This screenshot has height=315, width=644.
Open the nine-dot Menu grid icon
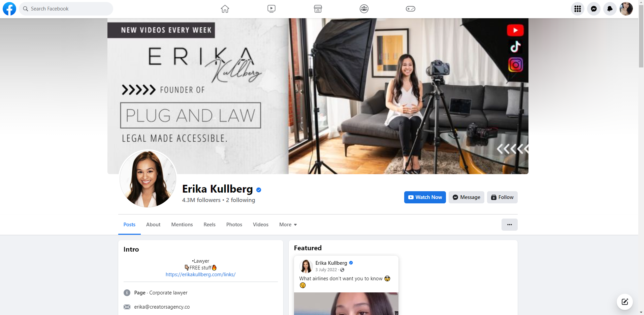coord(578,9)
